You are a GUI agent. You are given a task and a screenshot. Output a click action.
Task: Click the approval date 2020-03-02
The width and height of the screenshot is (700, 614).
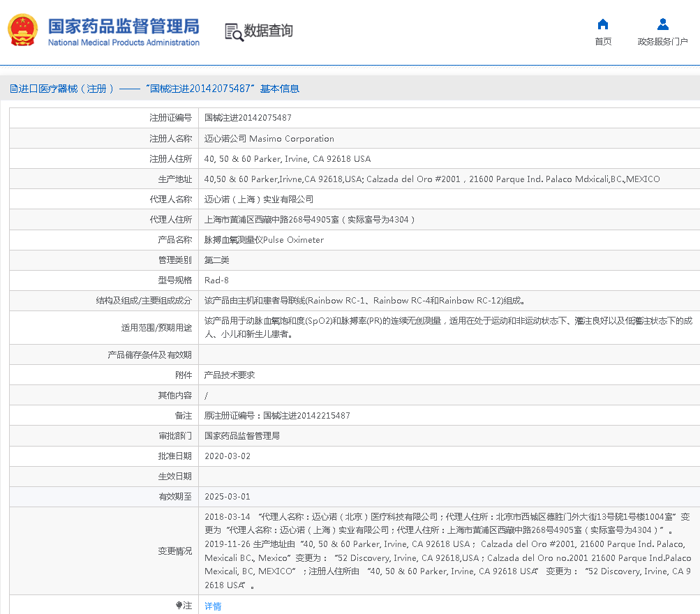click(x=227, y=456)
